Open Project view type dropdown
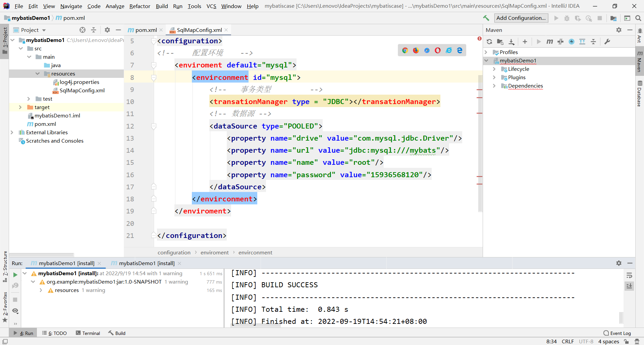The width and height of the screenshot is (644, 345). pos(44,30)
